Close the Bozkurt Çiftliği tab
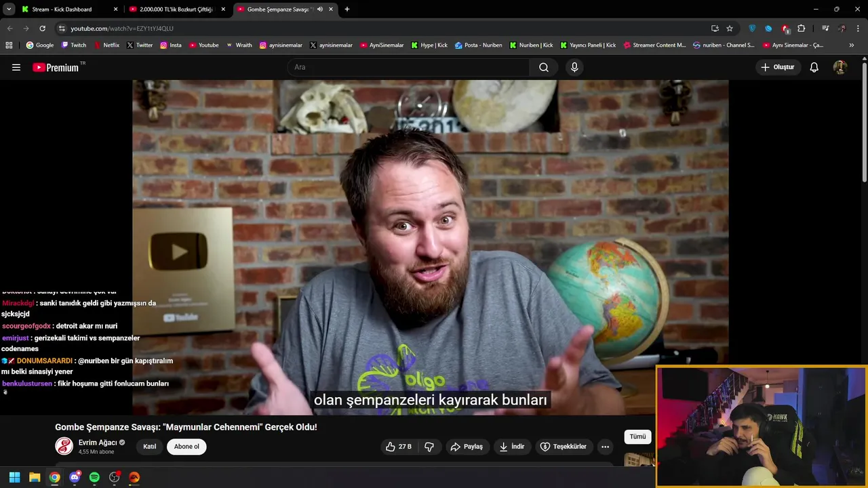Viewport: 868px width, 488px height. tap(223, 9)
